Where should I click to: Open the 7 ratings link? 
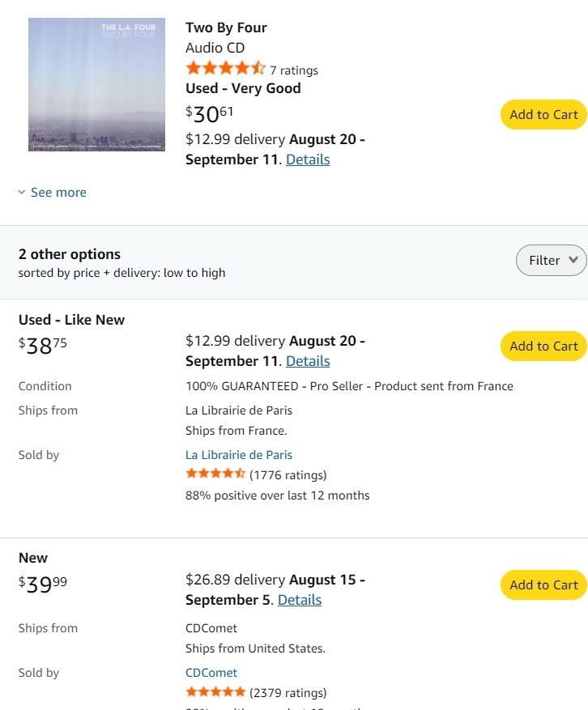pos(294,70)
